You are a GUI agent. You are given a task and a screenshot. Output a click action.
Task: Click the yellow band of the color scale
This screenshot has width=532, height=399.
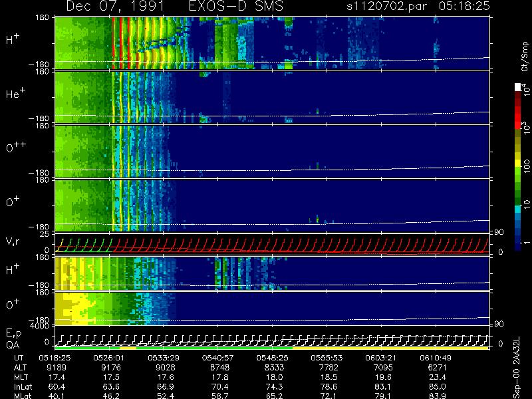coord(518,164)
